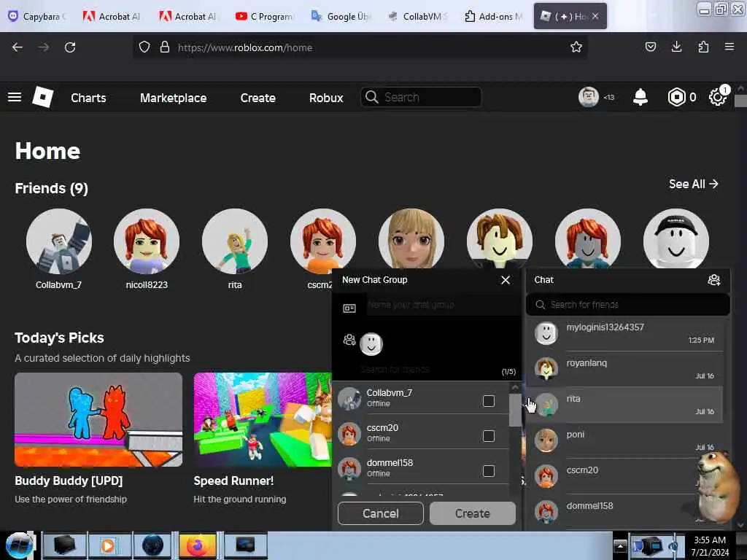Switch to the CollabVM browser tab

tap(418, 16)
